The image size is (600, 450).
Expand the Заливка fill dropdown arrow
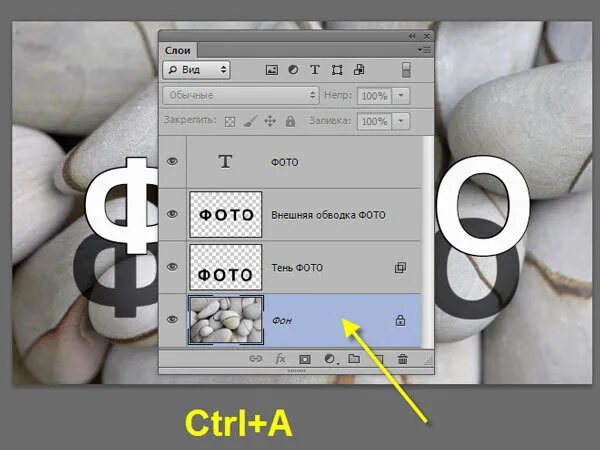click(x=401, y=121)
